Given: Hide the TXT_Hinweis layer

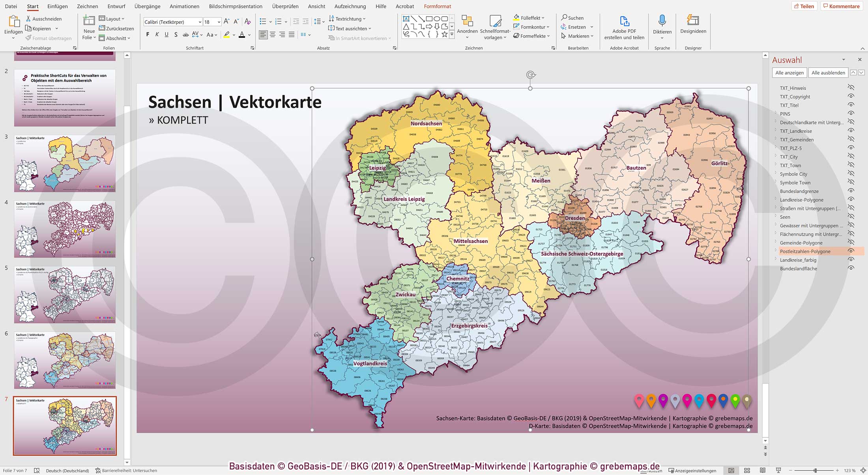Looking at the screenshot, I should [x=852, y=88].
